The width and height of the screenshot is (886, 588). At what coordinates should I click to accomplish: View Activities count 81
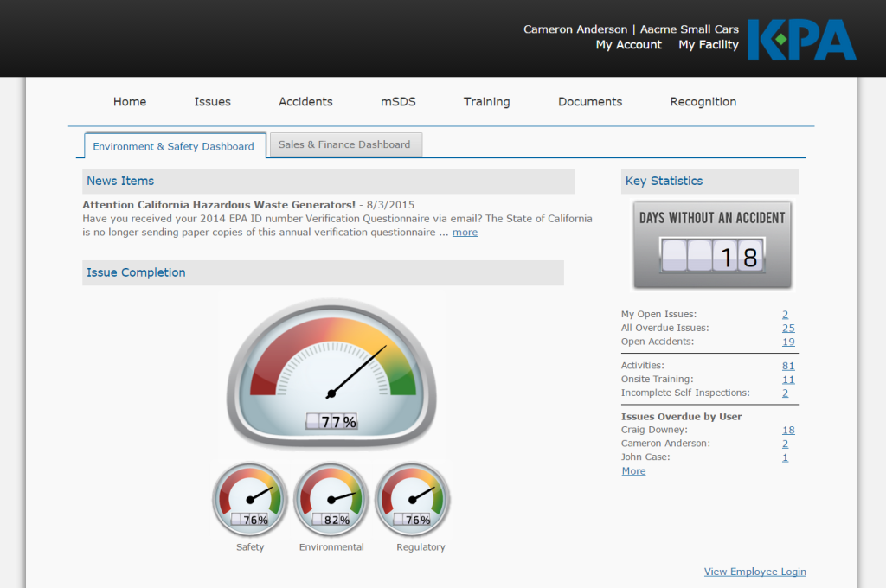(788, 366)
